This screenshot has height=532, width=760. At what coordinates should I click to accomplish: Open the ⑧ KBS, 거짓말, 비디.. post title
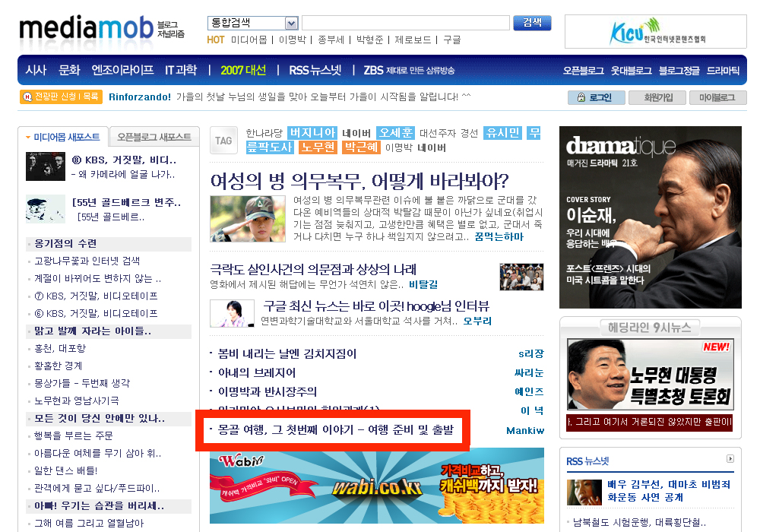124,160
